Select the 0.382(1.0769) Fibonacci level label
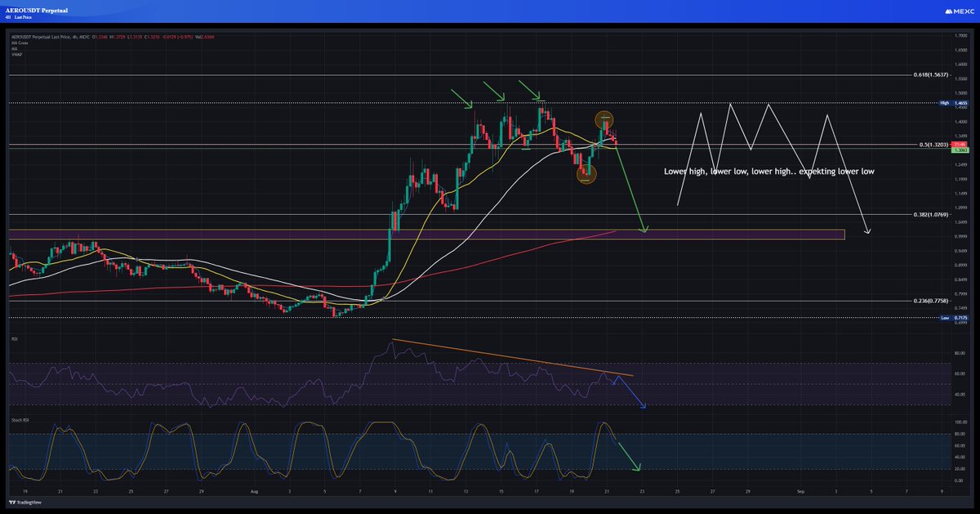 click(x=930, y=214)
